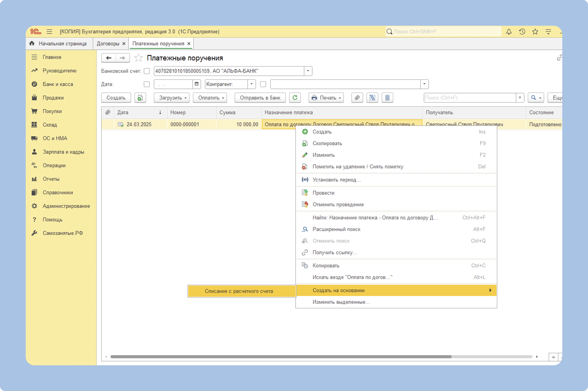Select Установить период menu item

pyautogui.click(x=396, y=180)
